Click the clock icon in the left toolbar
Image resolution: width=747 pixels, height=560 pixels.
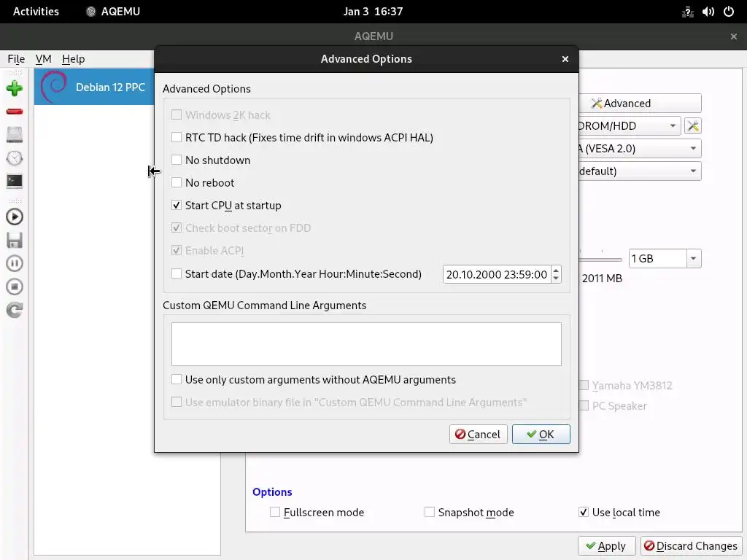point(15,158)
